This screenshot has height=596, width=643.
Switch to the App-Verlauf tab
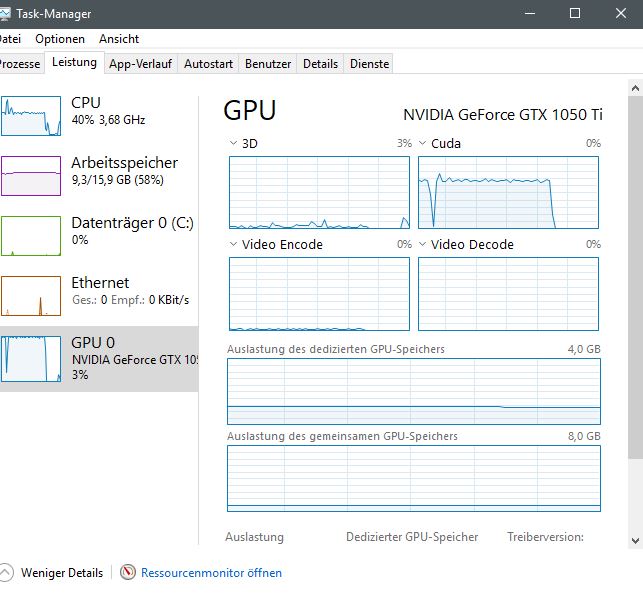pos(140,64)
